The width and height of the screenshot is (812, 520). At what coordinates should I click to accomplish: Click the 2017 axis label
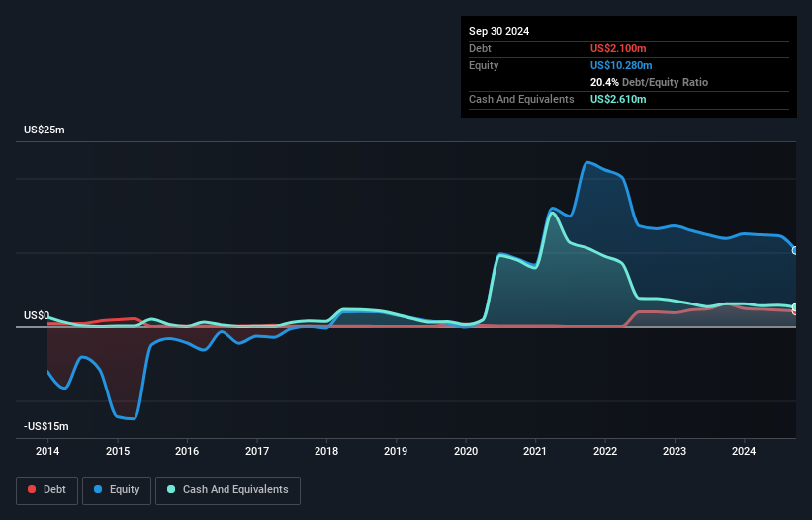[x=257, y=451]
